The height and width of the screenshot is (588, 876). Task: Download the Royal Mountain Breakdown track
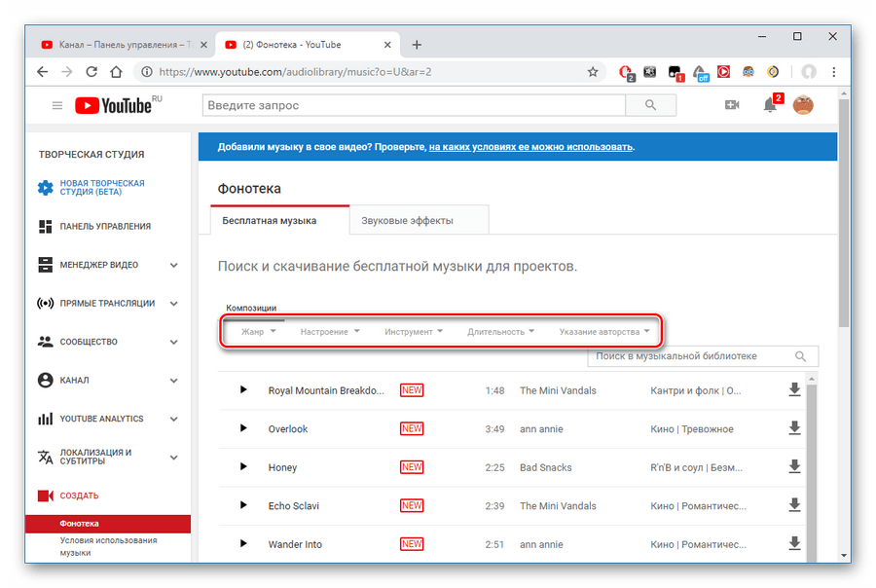pyautogui.click(x=794, y=390)
